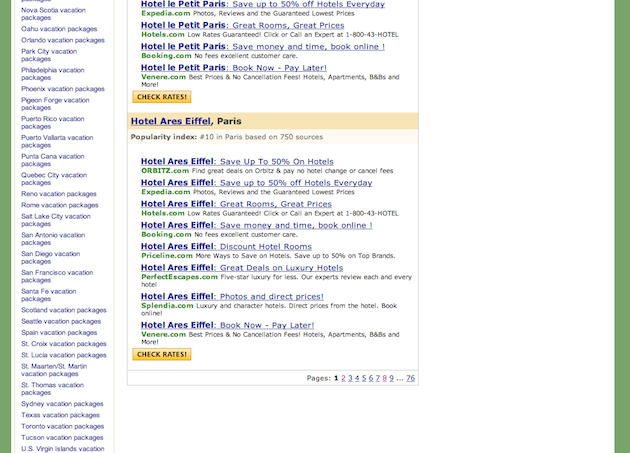This screenshot has height=453, width=630.
Task: Go to results page 2
Action: coord(343,378)
